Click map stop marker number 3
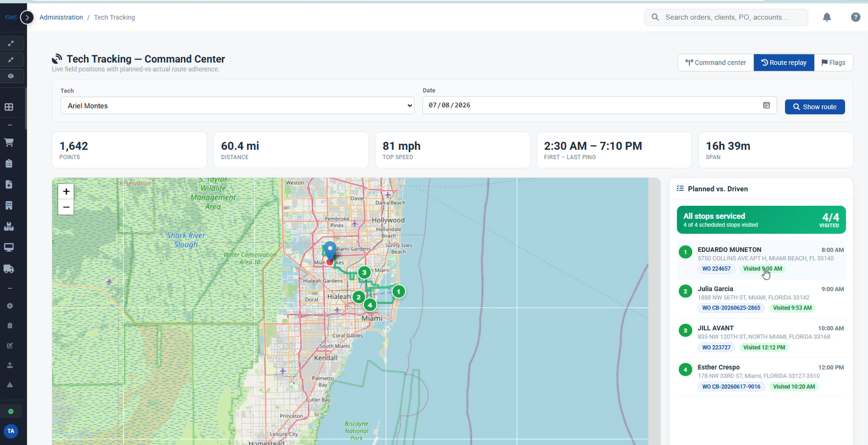 (x=364, y=272)
